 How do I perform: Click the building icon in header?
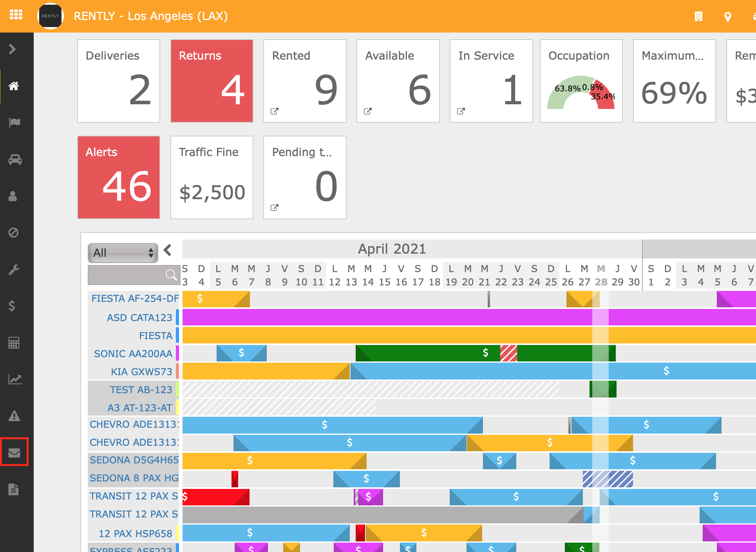(698, 16)
